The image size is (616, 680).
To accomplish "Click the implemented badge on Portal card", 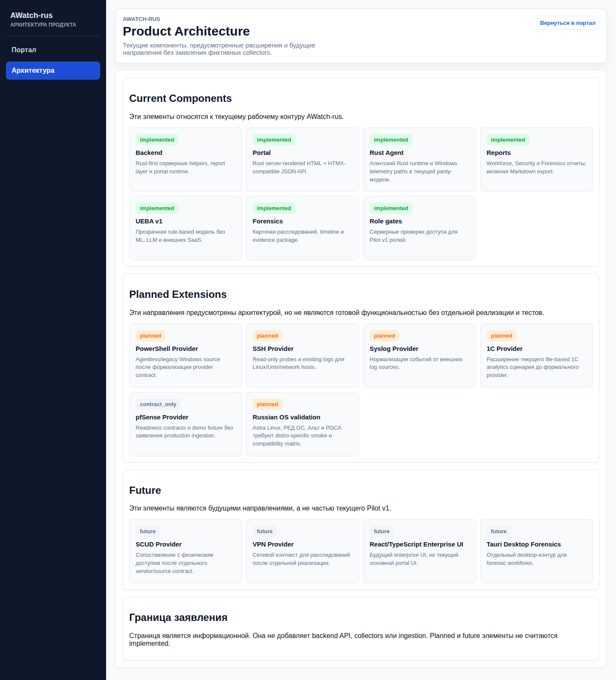I will [274, 140].
